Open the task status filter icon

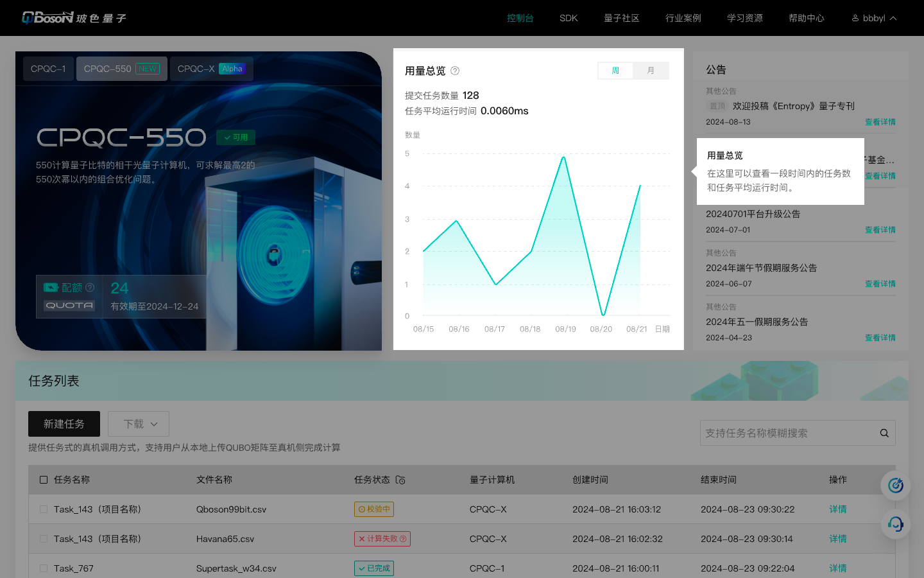coord(400,480)
